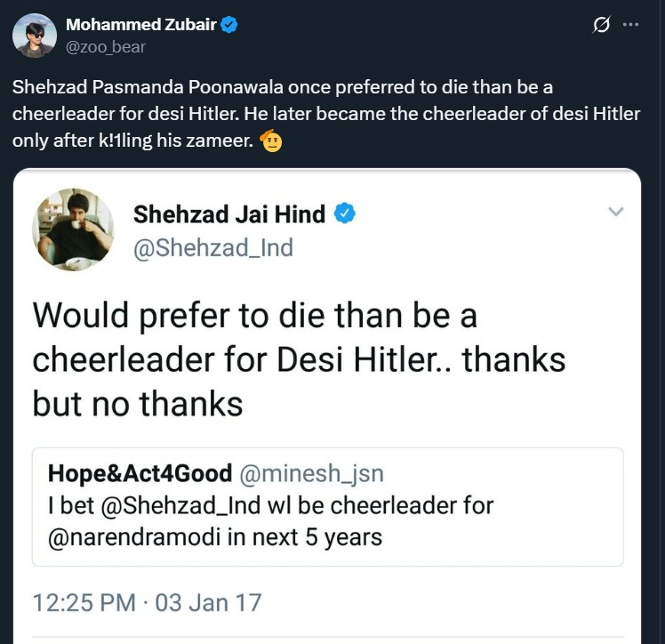Click the 12:25 PM · 03 Jan 17 timestamp
Viewport: 665px width, 644px height.
[147, 602]
